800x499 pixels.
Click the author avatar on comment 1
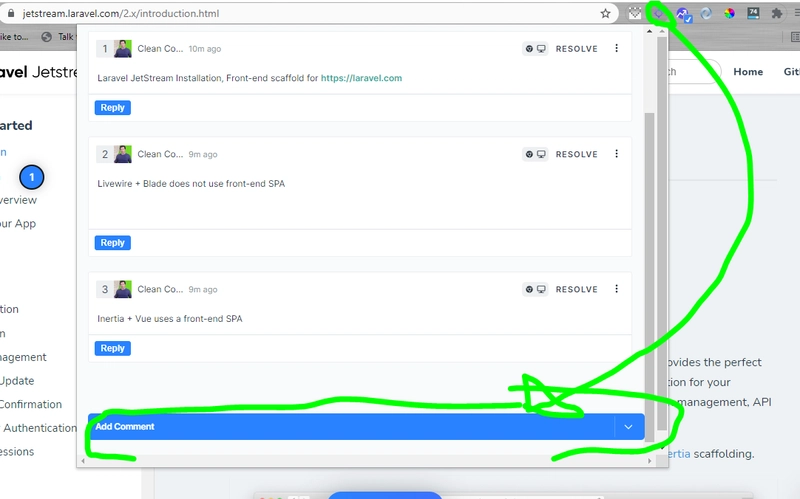[122, 48]
